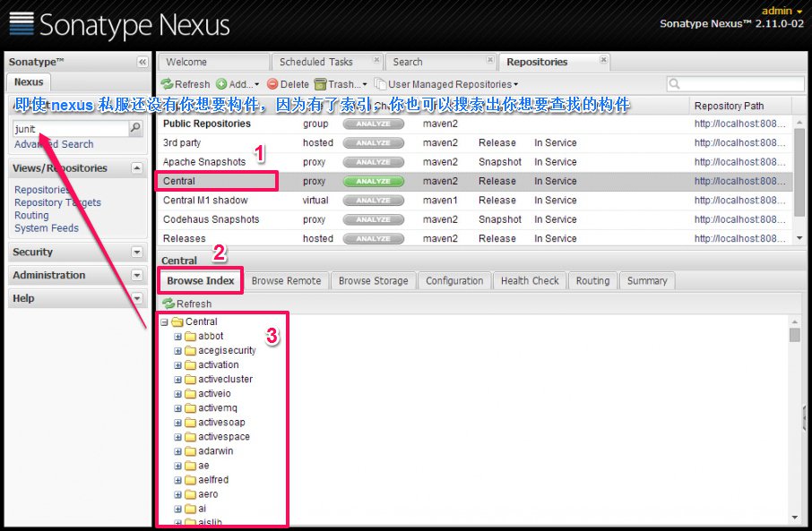The height and width of the screenshot is (531, 812).
Task: Open the Browse Storage tab
Action: tap(374, 280)
